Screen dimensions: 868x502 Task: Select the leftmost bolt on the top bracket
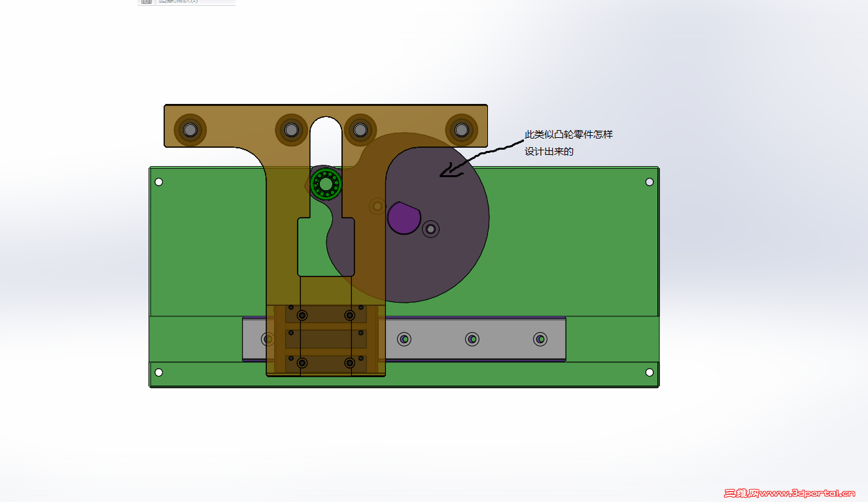pyautogui.click(x=190, y=130)
